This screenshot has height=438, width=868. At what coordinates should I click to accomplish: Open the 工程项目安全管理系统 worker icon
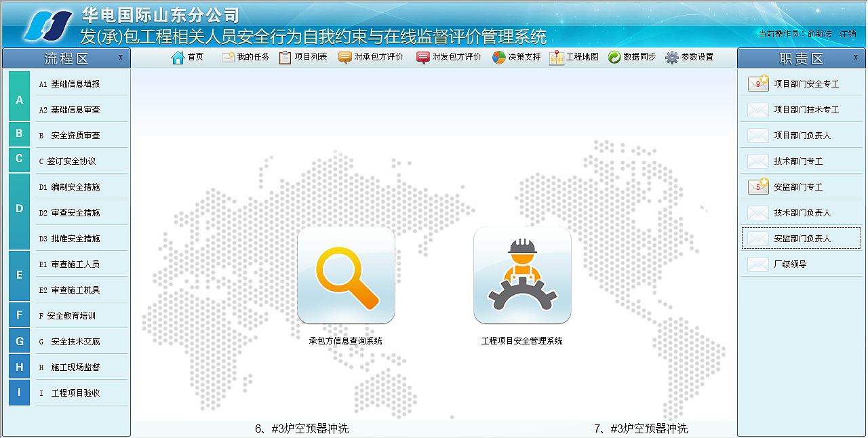tap(522, 275)
